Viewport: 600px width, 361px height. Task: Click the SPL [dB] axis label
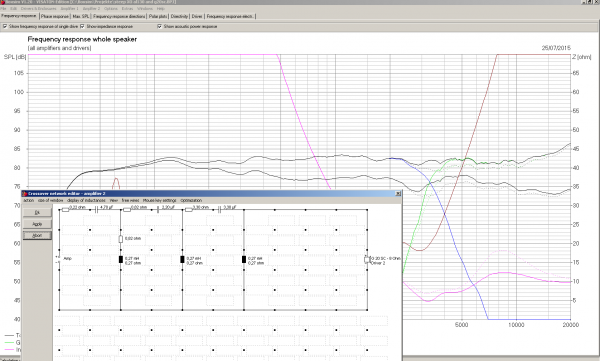click(x=15, y=57)
